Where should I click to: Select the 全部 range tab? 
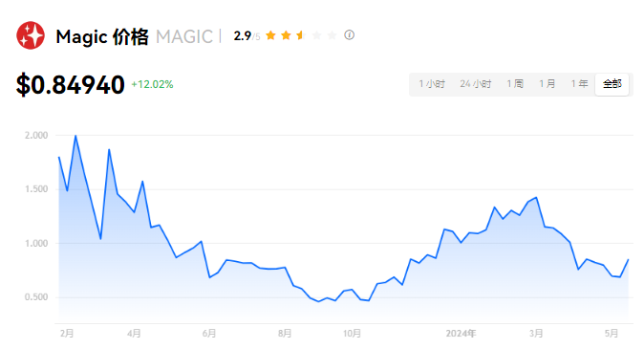pos(612,84)
